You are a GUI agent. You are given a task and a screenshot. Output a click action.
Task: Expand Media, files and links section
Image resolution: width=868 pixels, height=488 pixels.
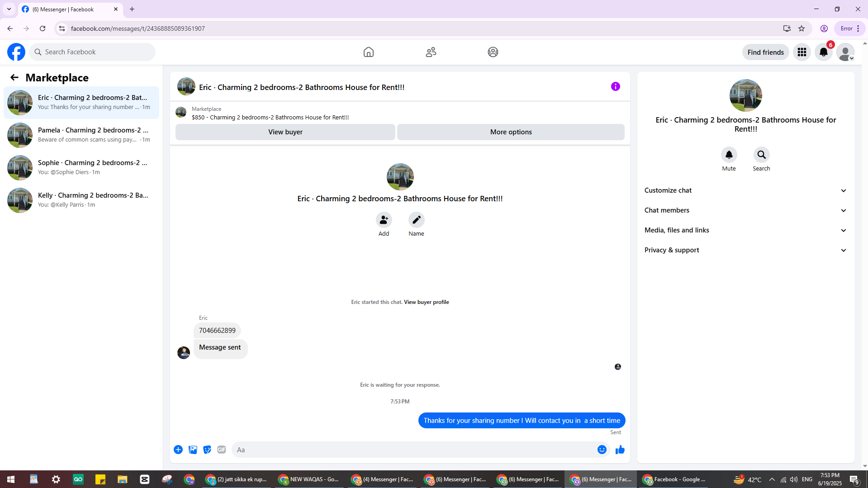click(x=746, y=230)
